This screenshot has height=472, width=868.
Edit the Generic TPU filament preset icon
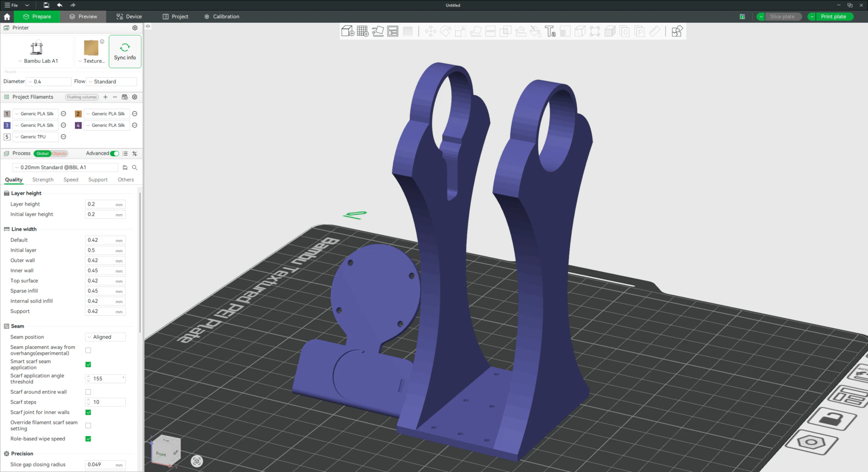(63, 137)
